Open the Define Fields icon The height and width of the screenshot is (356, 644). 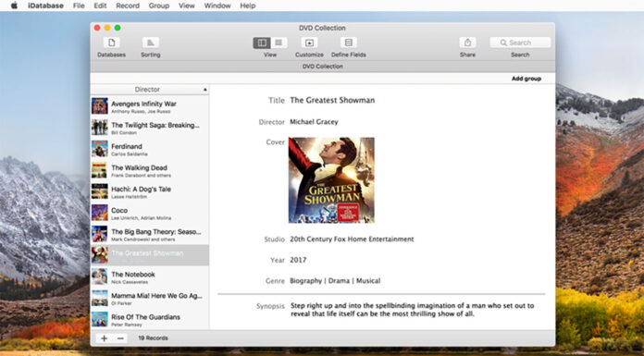(x=348, y=43)
